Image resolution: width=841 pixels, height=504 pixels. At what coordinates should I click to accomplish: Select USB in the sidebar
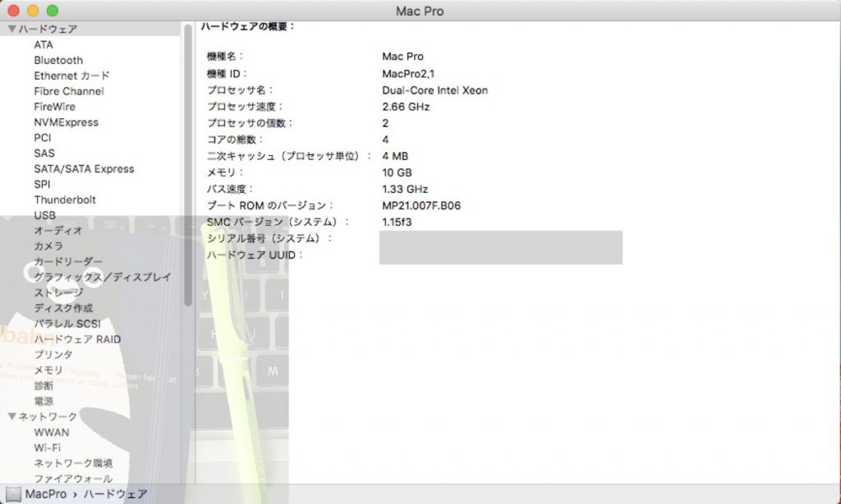pyautogui.click(x=44, y=215)
